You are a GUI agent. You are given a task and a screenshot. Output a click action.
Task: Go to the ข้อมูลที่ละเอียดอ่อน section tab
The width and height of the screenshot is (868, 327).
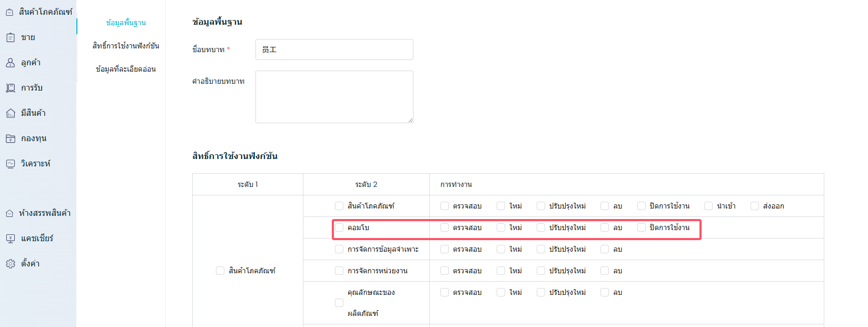pyautogui.click(x=126, y=69)
